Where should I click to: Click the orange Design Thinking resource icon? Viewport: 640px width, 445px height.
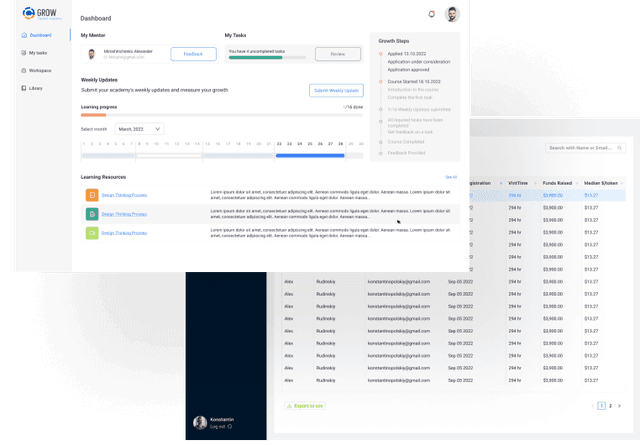[92, 195]
